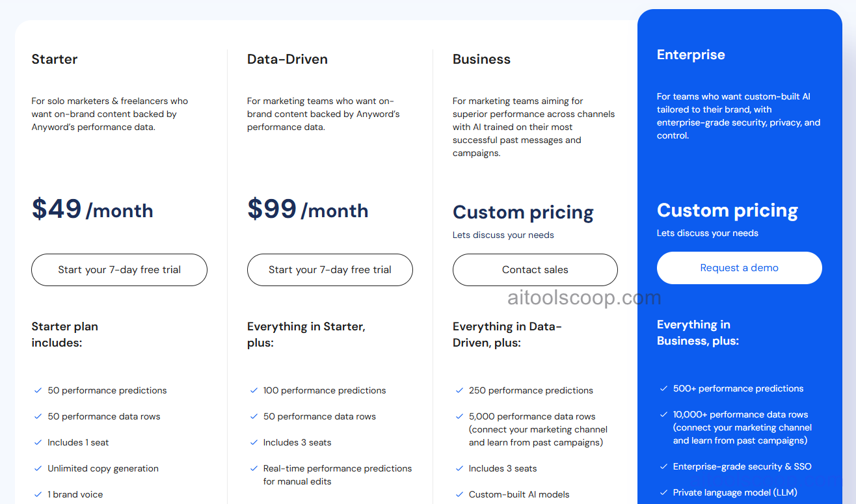Click the checkmark next to 250 performance predictions

click(459, 390)
